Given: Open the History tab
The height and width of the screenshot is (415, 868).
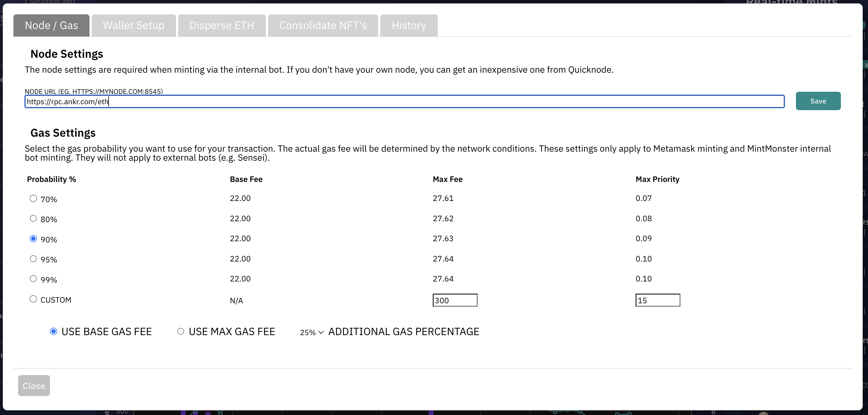Looking at the screenshot, I should tap(409, 26).
